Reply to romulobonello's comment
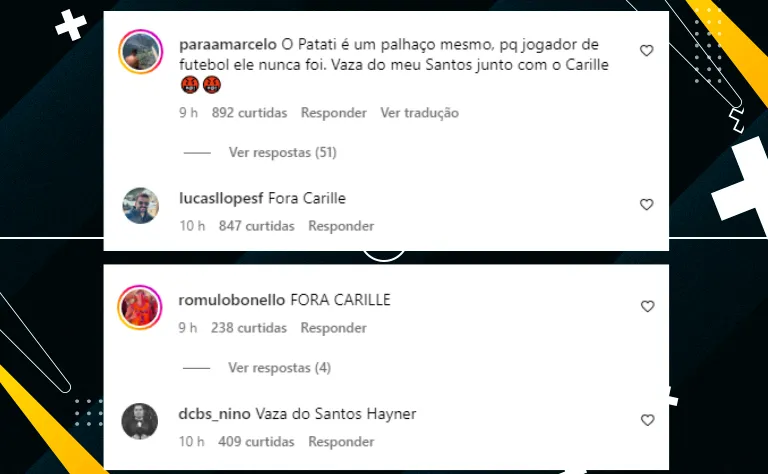This screenshot has height=474, width=768. pos(334,328)
